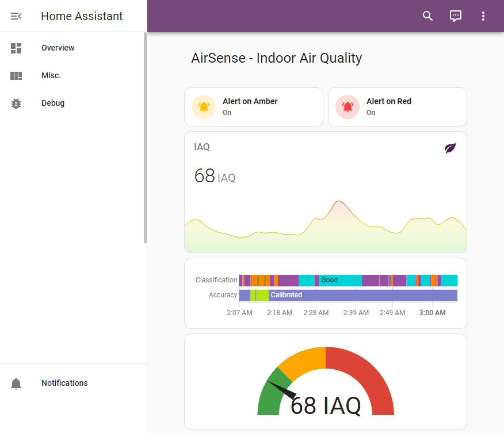
Task: Click the Misc. dashboard icon
Action: pos(16,75)
